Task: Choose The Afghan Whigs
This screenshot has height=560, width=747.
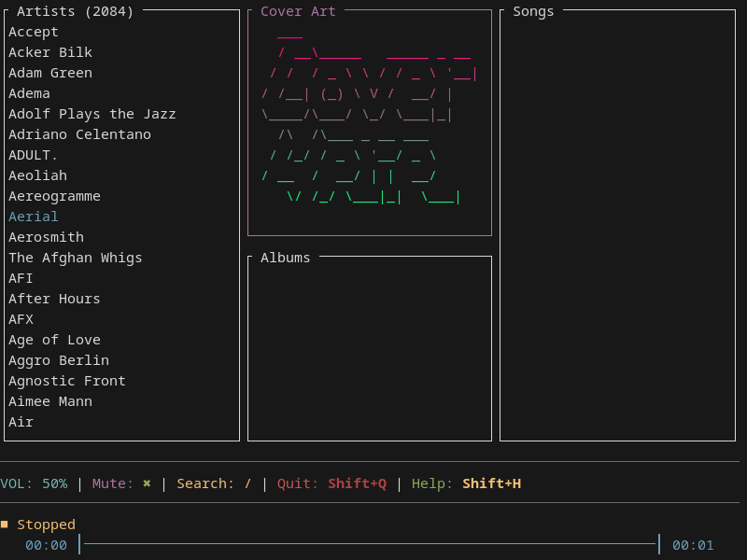Action: tap(76, 258)
